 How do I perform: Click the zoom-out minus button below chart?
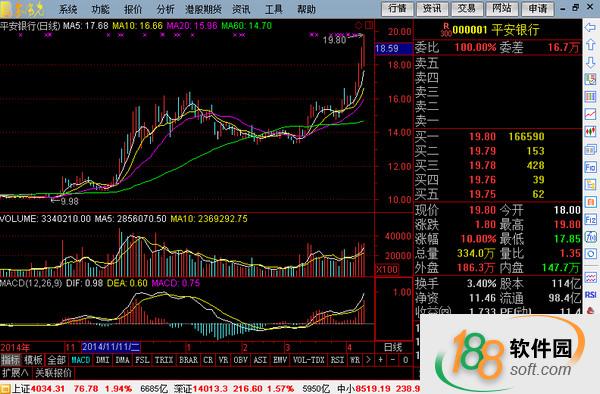click(x=393, y=360)
